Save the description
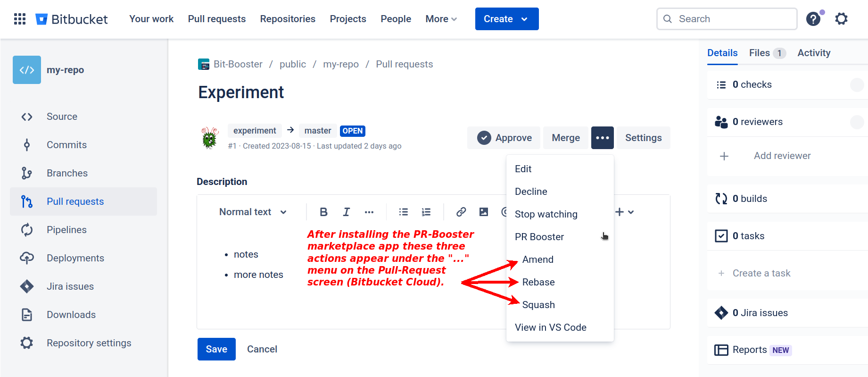The image size is (868, 377). pyautogui.click(x=216, y=349)
